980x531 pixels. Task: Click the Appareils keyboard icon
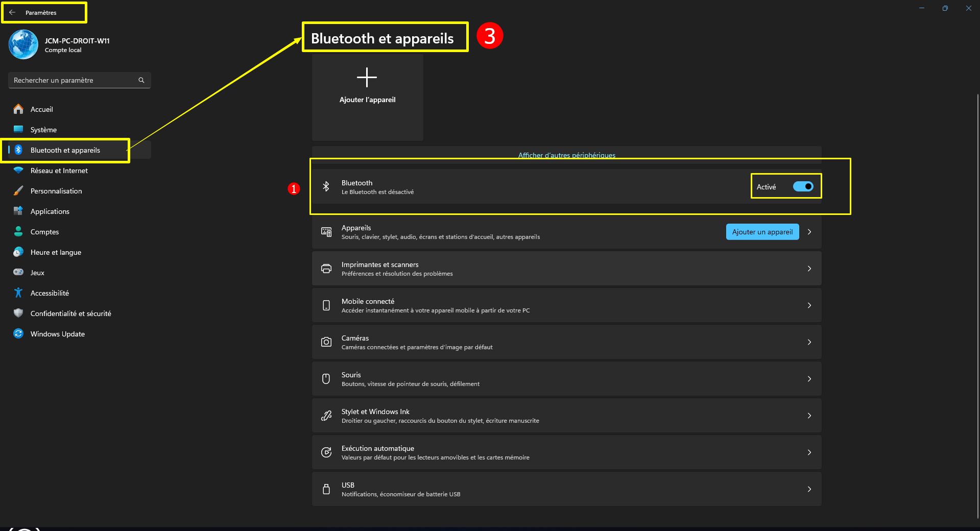click(x=326, y=232)
